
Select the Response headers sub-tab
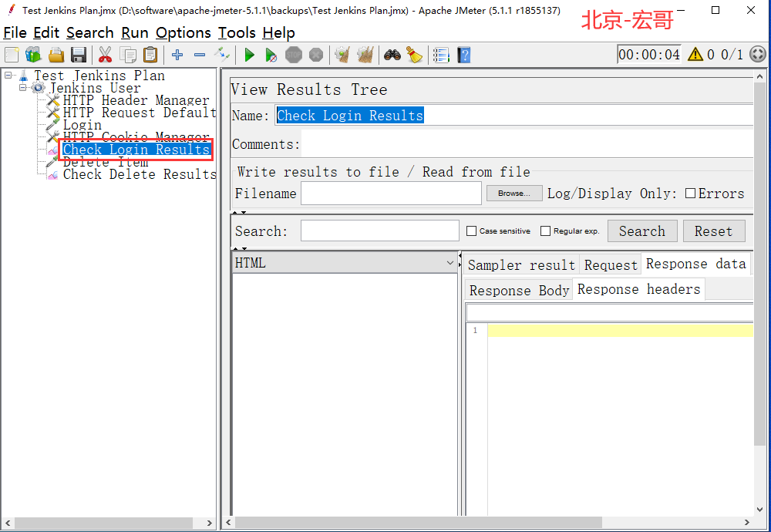(638, 289)
